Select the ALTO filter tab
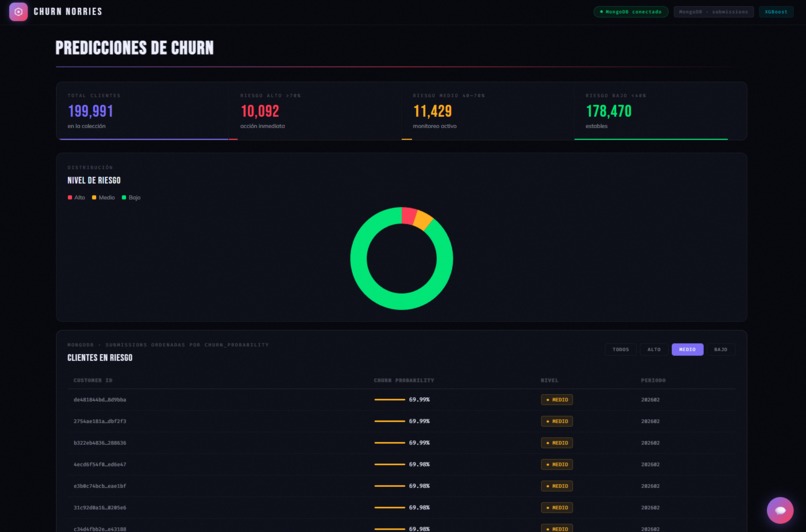Viewport: 806px width, 532px height. (654, 350)
